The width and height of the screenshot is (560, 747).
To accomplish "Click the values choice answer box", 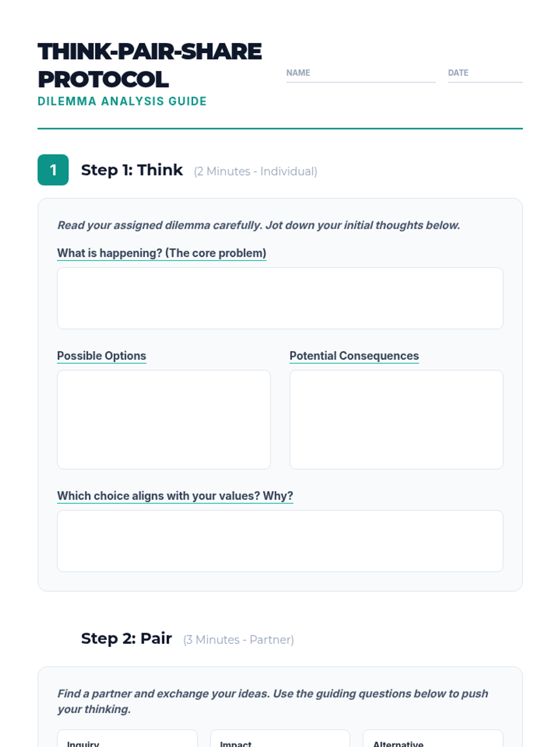I will (280, 541).
